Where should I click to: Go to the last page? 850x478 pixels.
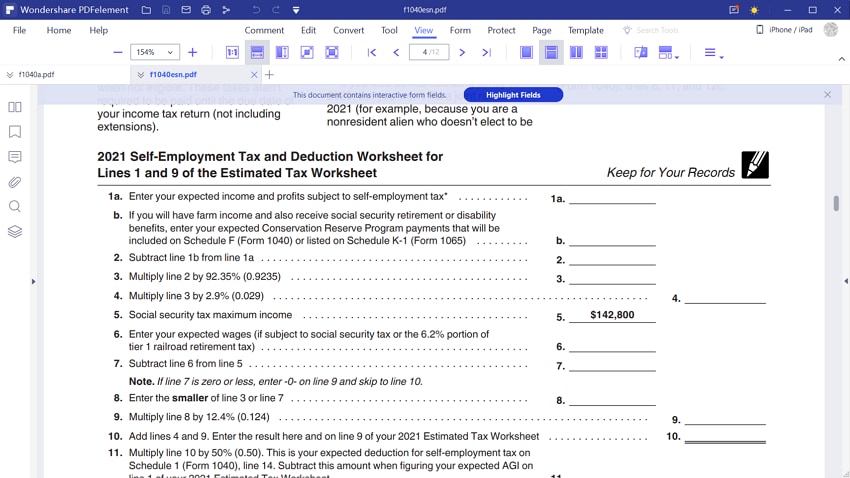click(x=486, y=53)
